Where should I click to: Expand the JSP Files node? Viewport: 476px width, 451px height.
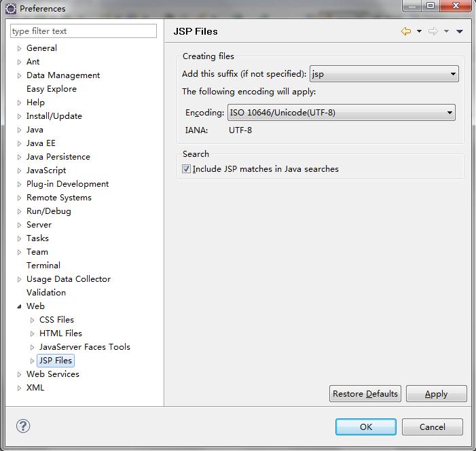[x=32, y=361]
